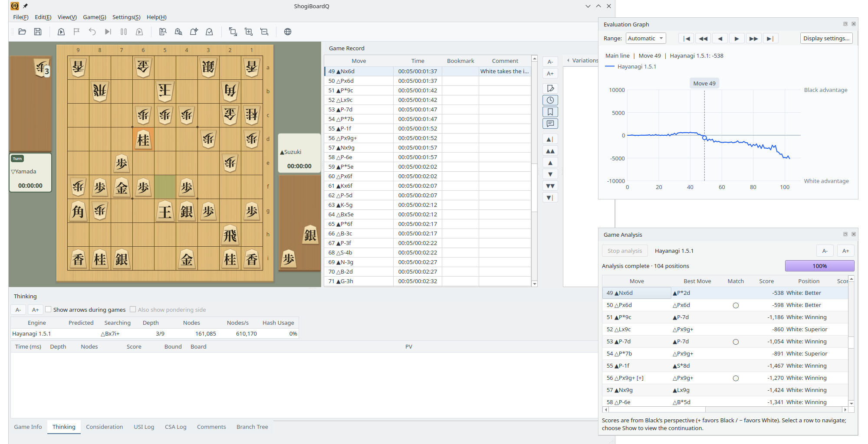The width and height of the screenshot is (868, 444).
Task: Click the enlarge board icon with plus
Action: (249, 32)
